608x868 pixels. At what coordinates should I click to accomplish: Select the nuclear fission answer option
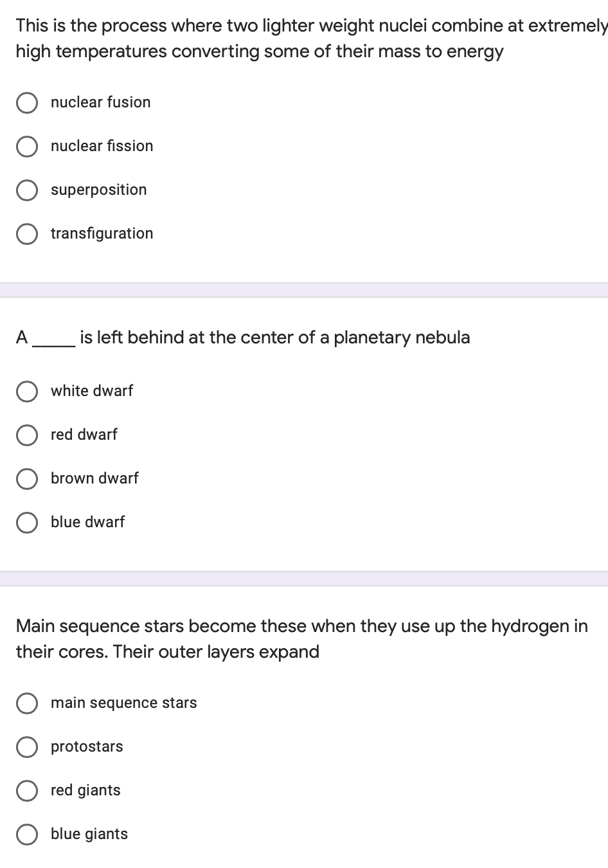(26, 146)
